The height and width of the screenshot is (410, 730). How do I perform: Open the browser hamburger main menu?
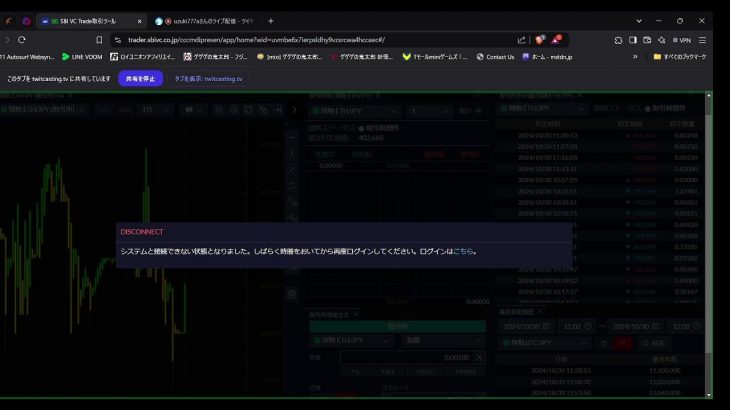[x=702, y=40]
